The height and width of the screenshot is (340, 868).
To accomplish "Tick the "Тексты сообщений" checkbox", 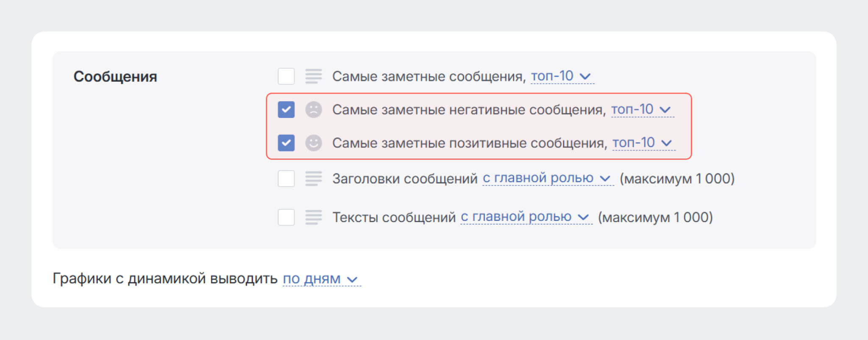I will 286,217.
